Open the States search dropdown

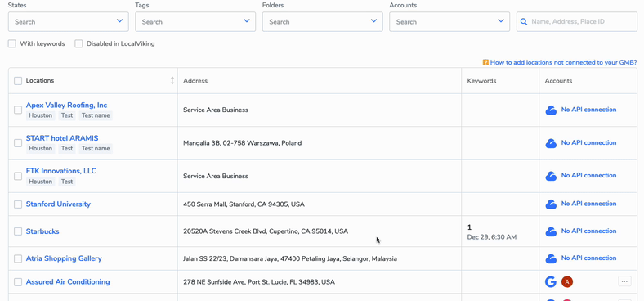pos(68,22)
